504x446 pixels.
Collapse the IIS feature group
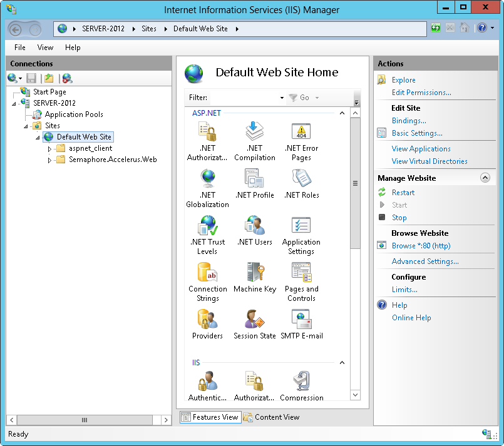click(342, 363)
